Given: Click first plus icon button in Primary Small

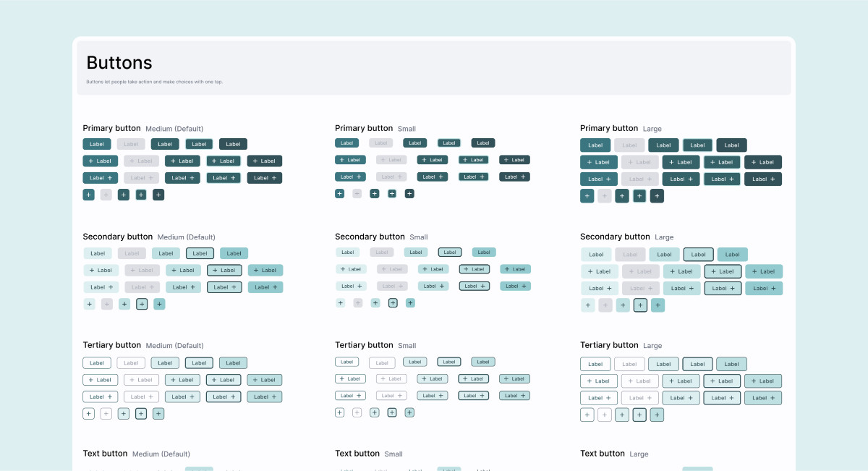Looking at the screenshot, I should (x=339, y=194).
